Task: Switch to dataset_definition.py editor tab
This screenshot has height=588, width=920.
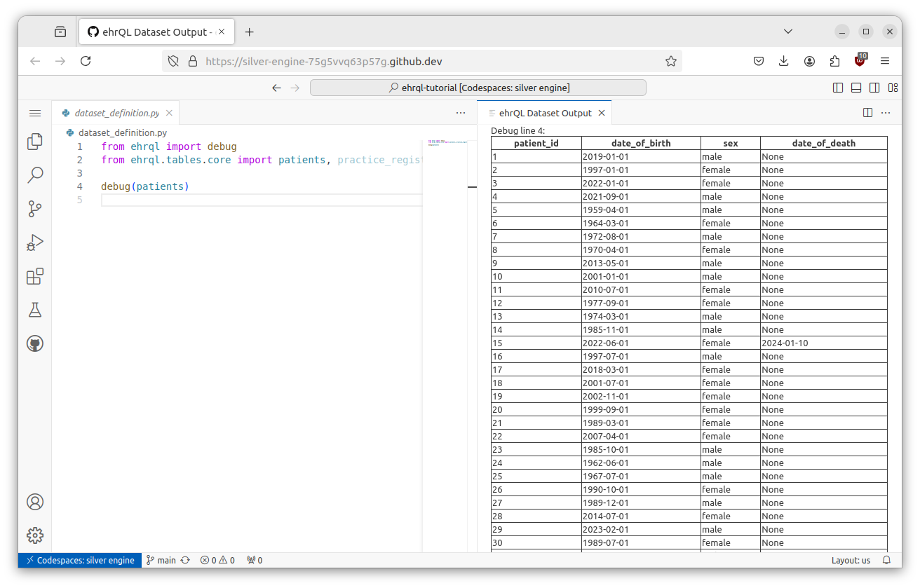Action: [116, 113]
